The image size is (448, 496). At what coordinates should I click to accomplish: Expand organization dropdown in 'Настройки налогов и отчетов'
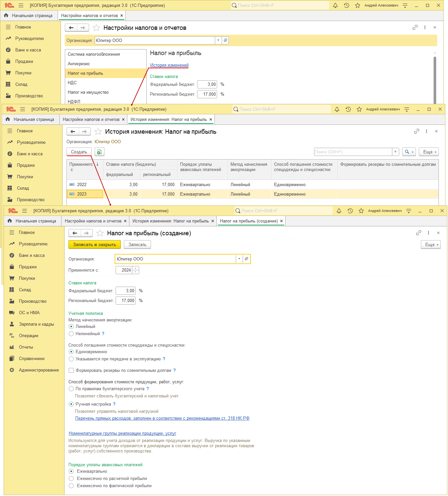click(x=218, y=41)
